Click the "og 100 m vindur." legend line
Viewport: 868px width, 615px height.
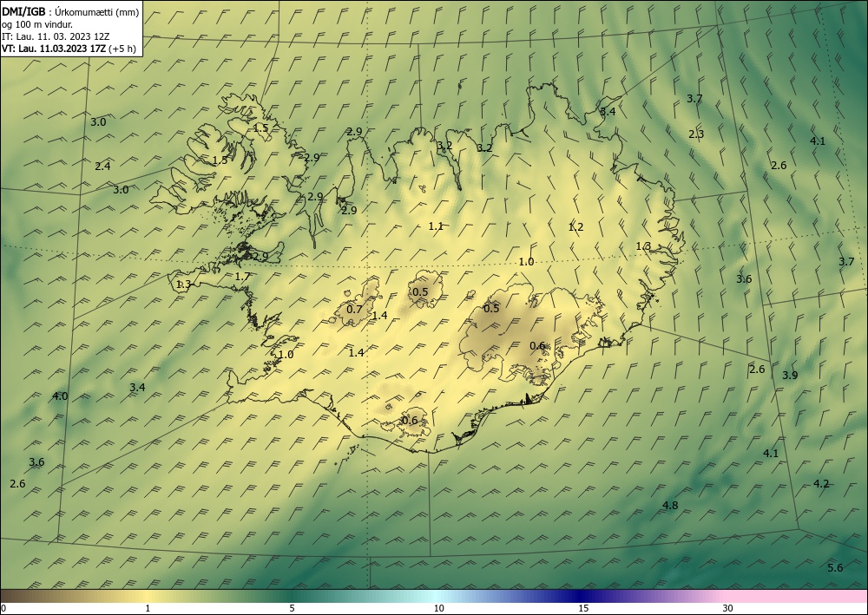pyautogui.click(x=37, y=24)
